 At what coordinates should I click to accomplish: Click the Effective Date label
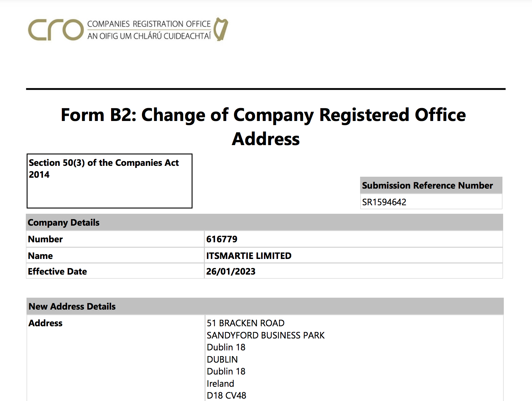coord(57,272)
